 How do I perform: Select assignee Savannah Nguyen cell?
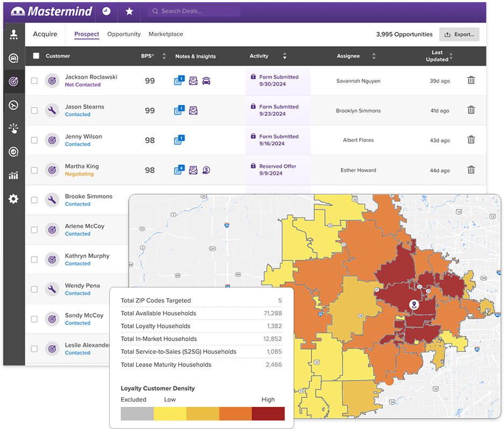click(x=358, y=81)
